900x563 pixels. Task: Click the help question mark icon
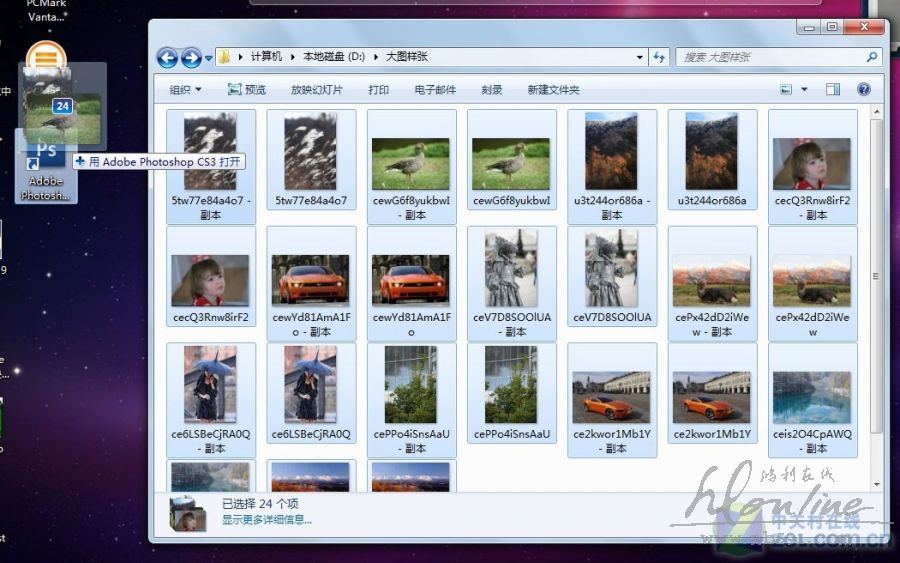point(863,90)
